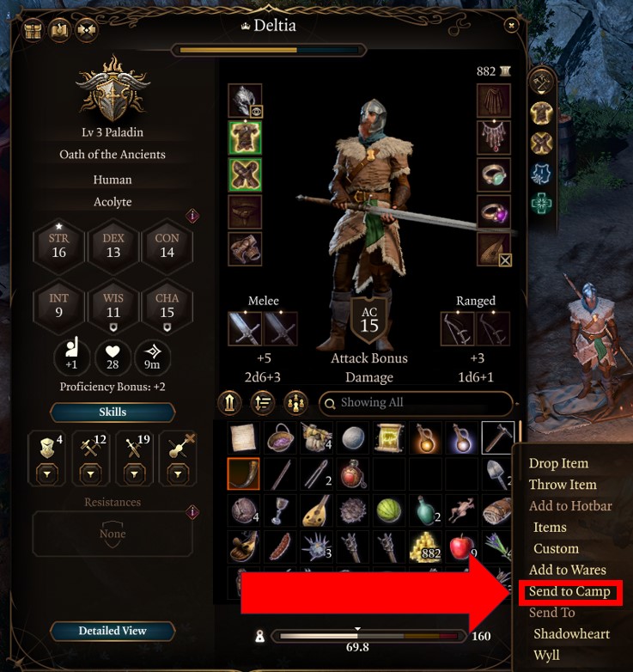Click the Detailed View button
Viewport: 633px width, 672px height.
coord(113,631)
